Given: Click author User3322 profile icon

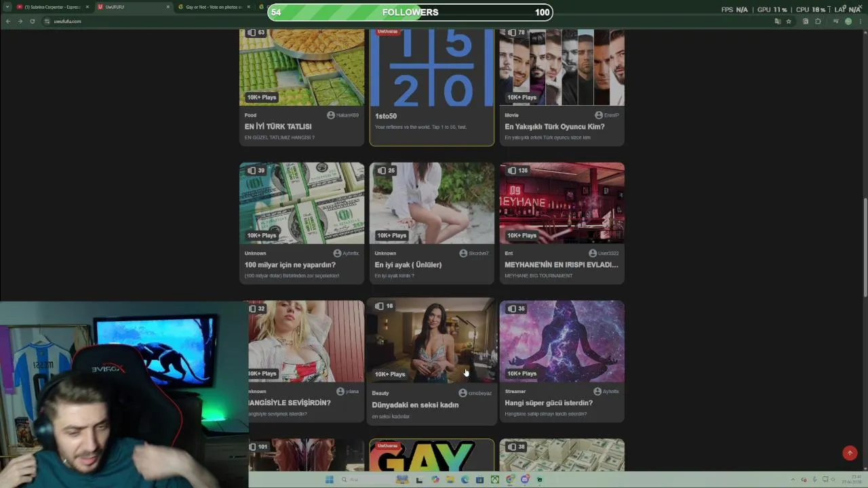Looking at the screenshot, I should click(x=593, y=253).
